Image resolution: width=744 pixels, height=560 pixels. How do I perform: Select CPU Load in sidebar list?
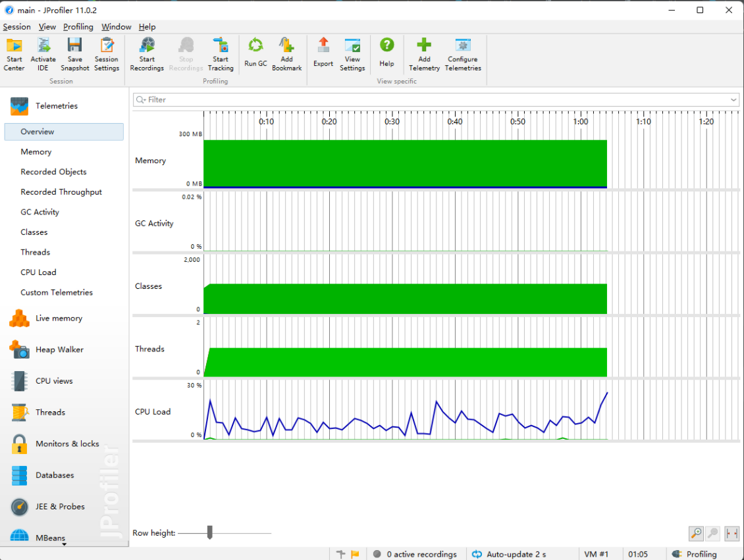pyautogui.click(x=38, y=272)
